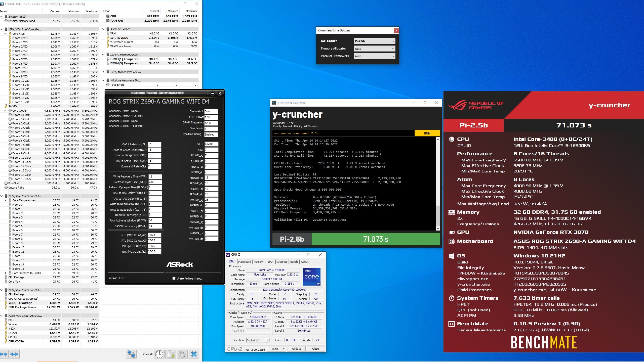Click the yellow RUN button in y-cruncher

click(x=427, y=133)
